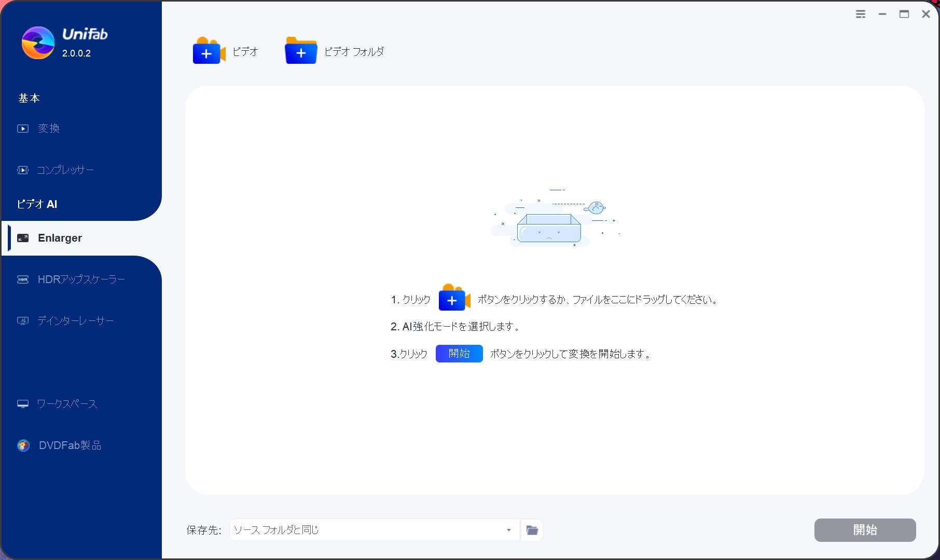
Task: Click the add-video camera icon in step 1
Action: click(454, 298)
